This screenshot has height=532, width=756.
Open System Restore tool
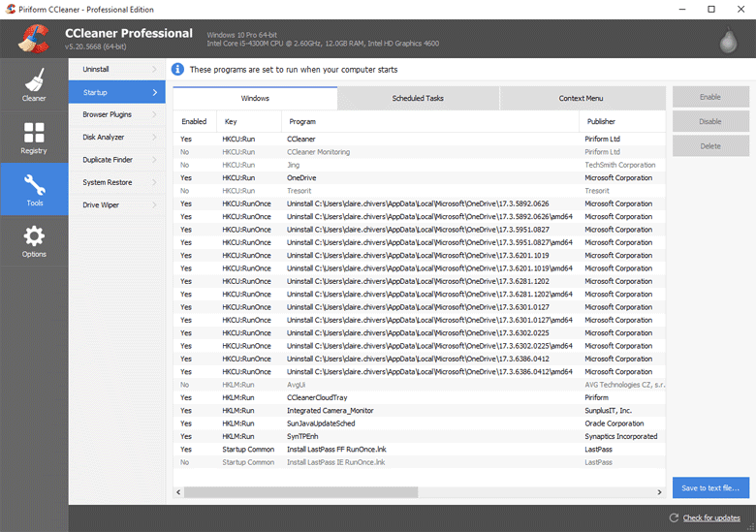116,182
